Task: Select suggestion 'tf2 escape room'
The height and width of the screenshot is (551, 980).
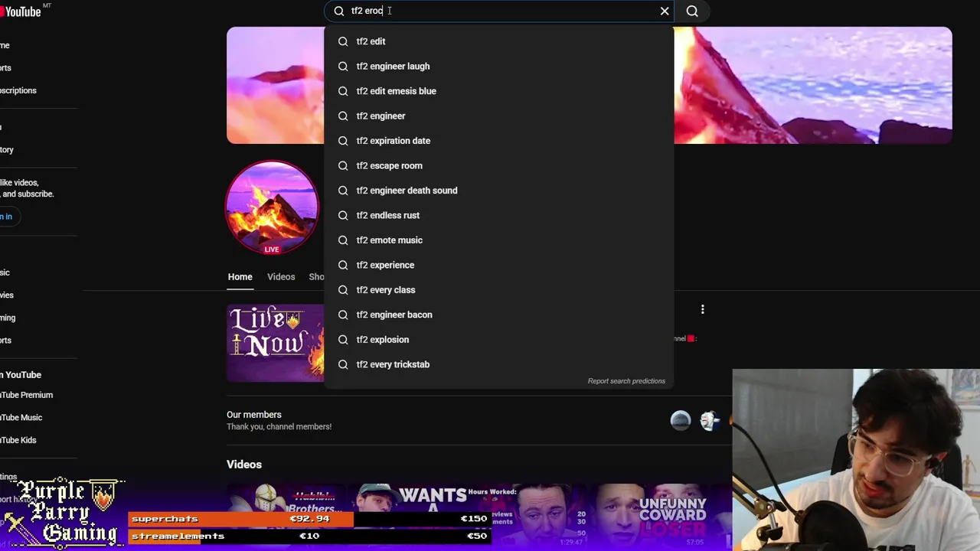Action: coord(499,165)
